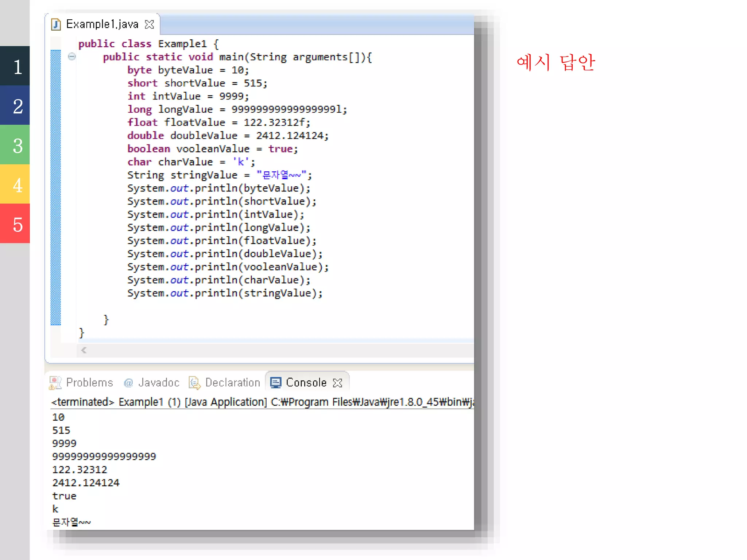The height and width of the screenshot is (560, 747).
Task: Click the Console monitor icon
Action: [276, 382]
